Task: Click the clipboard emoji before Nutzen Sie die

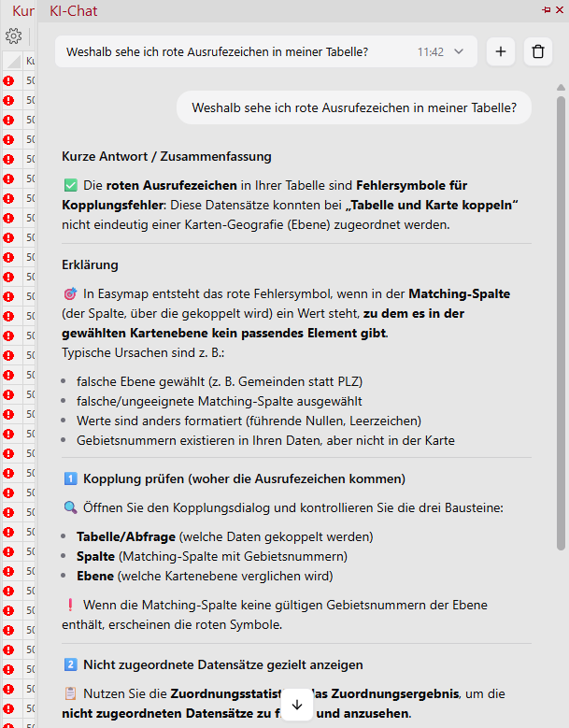Action: pyautogui.click(x=71, y=693)
